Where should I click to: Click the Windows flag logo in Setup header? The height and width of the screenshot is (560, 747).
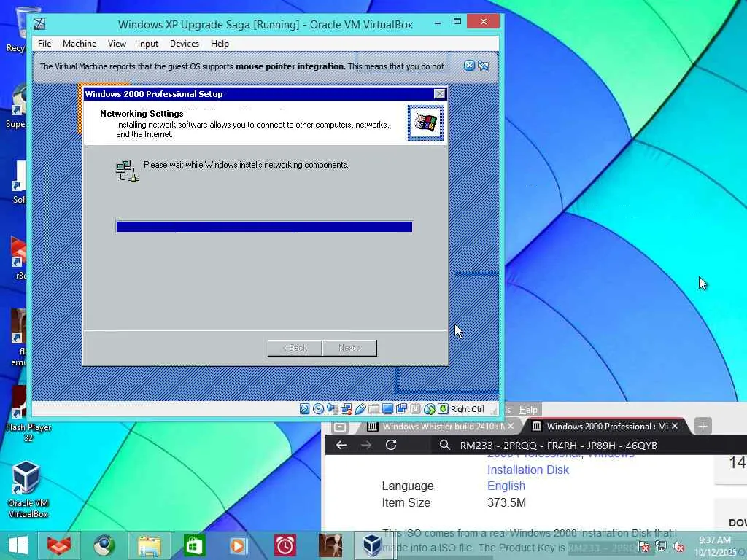[425, 122]
